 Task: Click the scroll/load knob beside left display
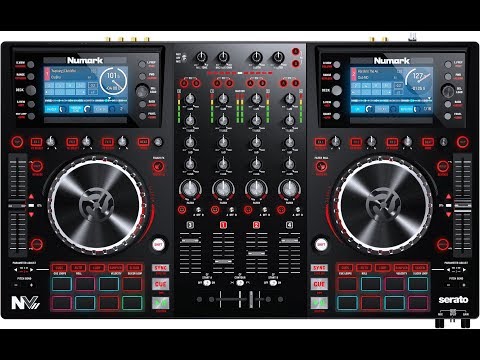point(142,90)
